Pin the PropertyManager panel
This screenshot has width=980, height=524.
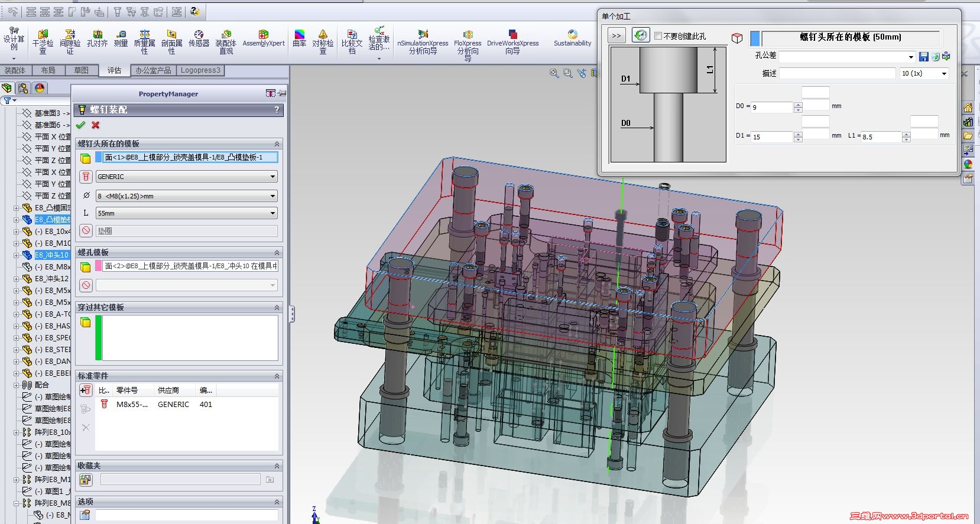pos(282,93)
